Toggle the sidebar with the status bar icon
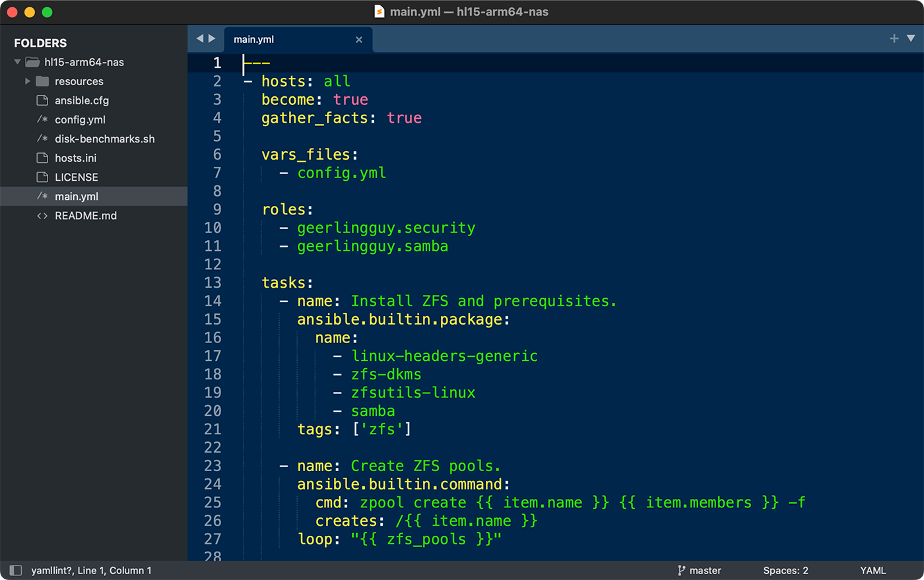 [16, 570]
